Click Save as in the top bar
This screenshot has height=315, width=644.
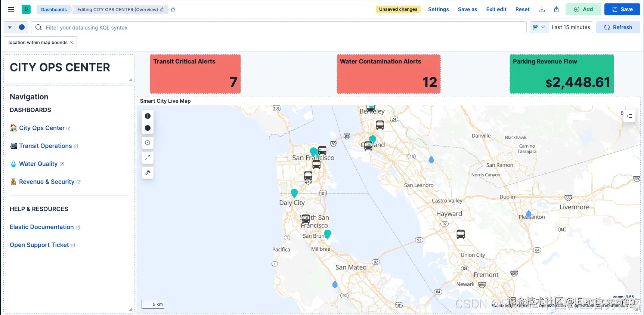pyautogui.click(x=468, y=9)
